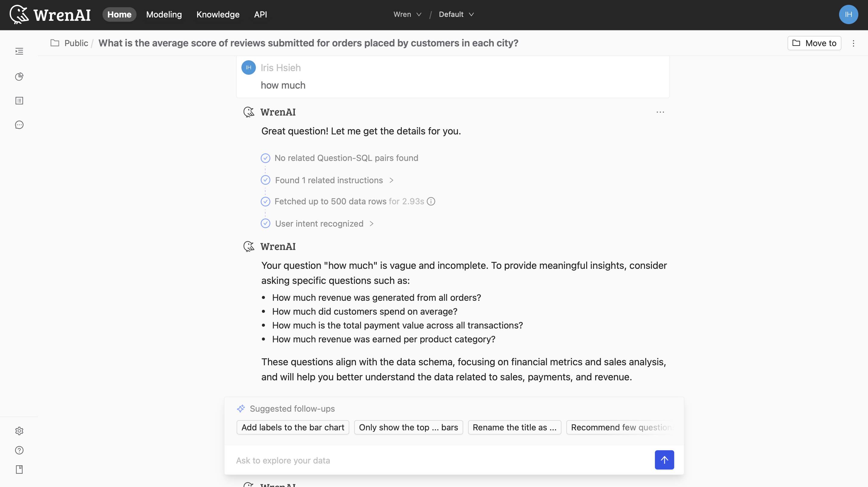Send message with blue arrow button

tap(664, 460)
